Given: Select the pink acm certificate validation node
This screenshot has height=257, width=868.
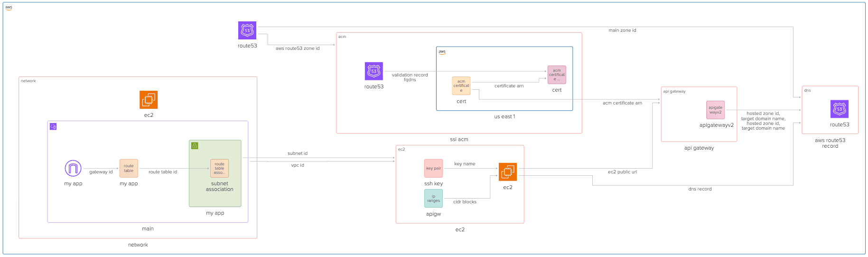Looking at the screenshot, I should click(557, 75).
